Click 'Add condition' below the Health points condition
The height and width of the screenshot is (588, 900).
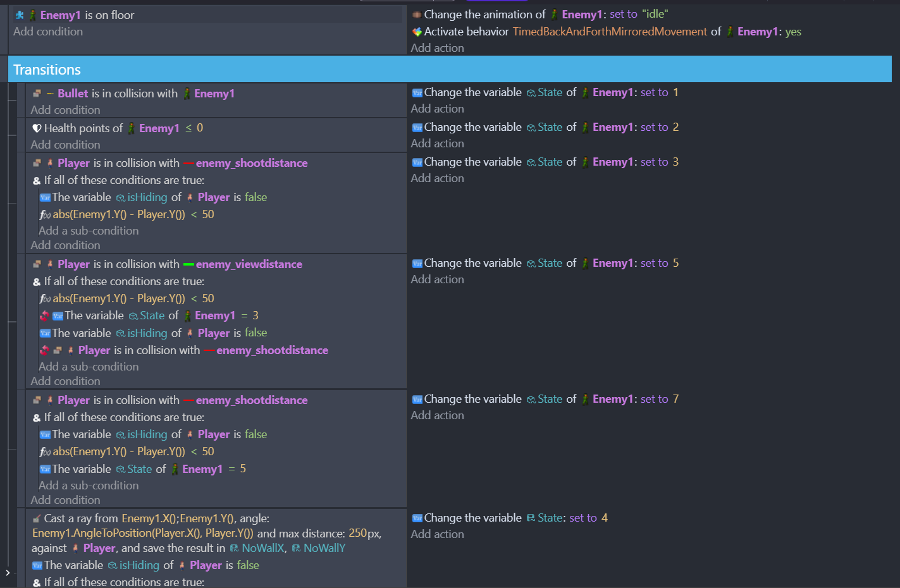(x=65, y=145)
